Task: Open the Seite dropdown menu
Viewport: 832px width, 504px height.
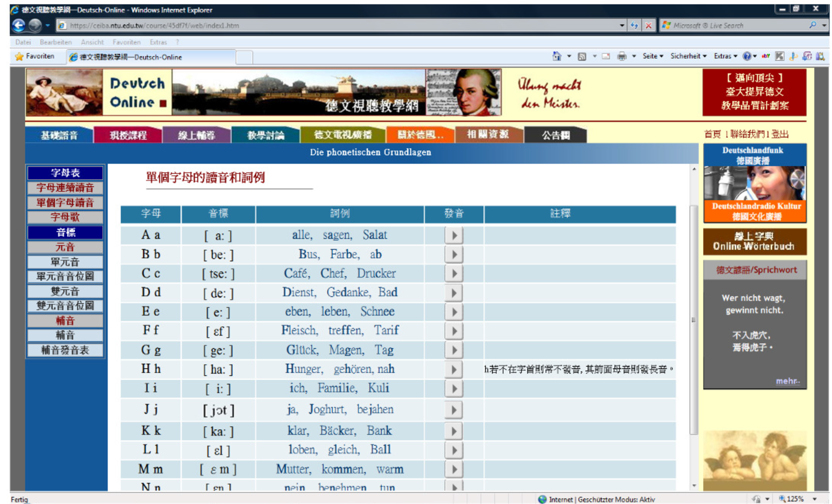Action: (653, 56)
